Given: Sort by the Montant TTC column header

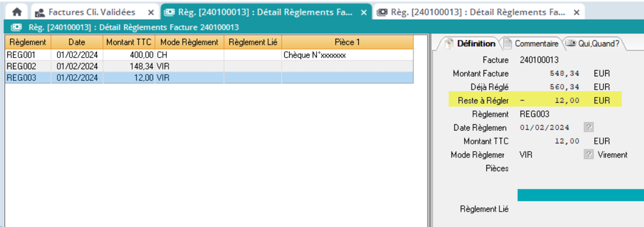Looking at the screenshot, I should 129,42.
